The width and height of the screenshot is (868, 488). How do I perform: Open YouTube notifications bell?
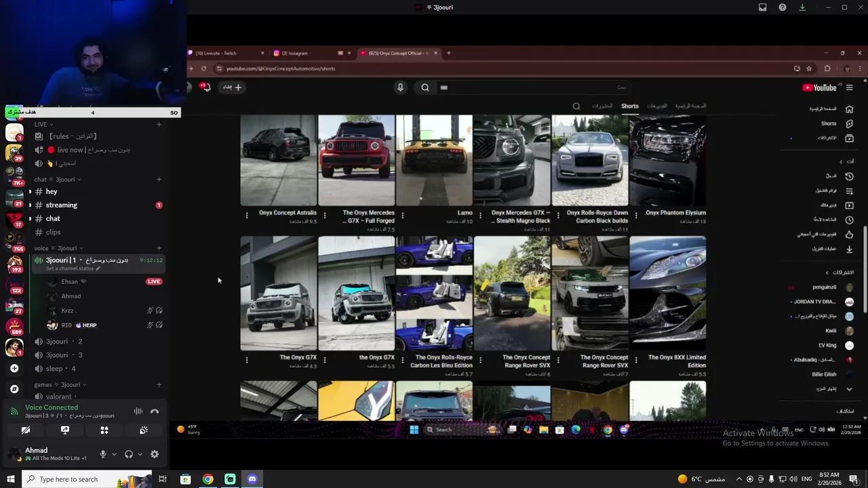click(x=205, y=87)
